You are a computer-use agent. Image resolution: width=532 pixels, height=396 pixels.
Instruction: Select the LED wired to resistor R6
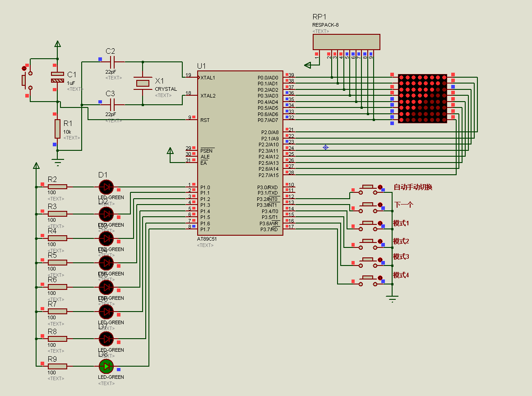click(106, 287)
